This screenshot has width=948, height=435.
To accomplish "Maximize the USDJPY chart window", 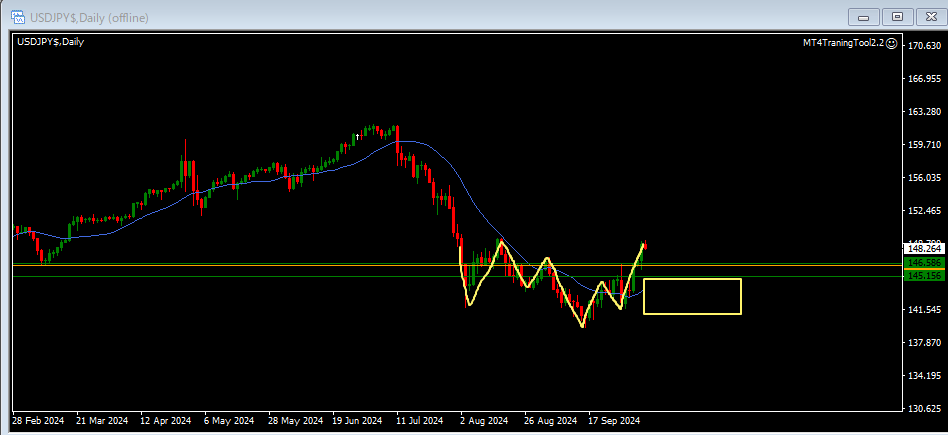I will point(897,16).
